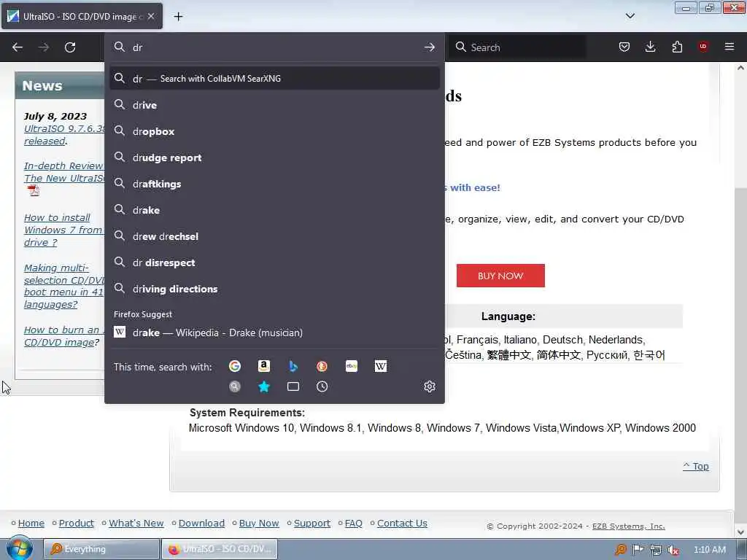Open EZB Systems, Inc. copyright link
This screenshot has width=747, height=560.
click(x=628, y=526)
